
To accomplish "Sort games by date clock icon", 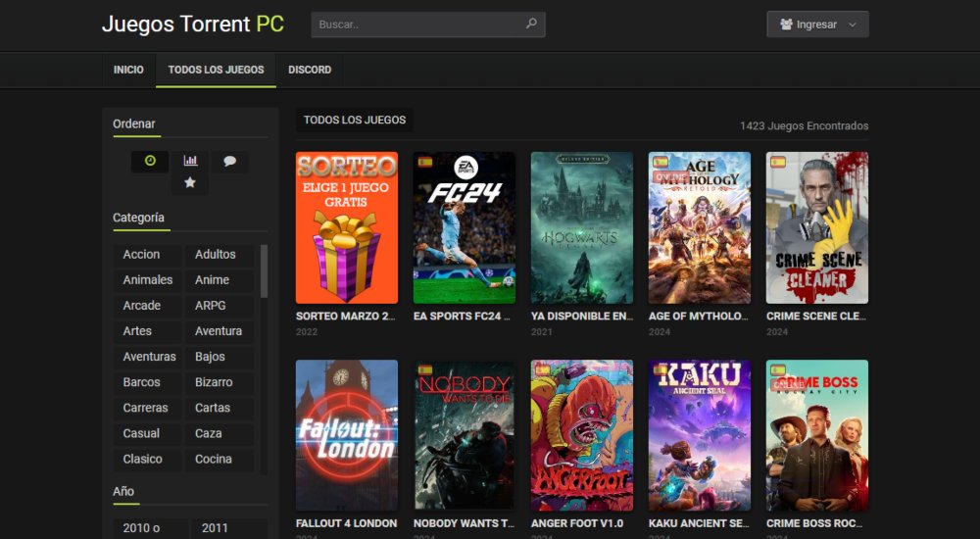I will 150,162.
